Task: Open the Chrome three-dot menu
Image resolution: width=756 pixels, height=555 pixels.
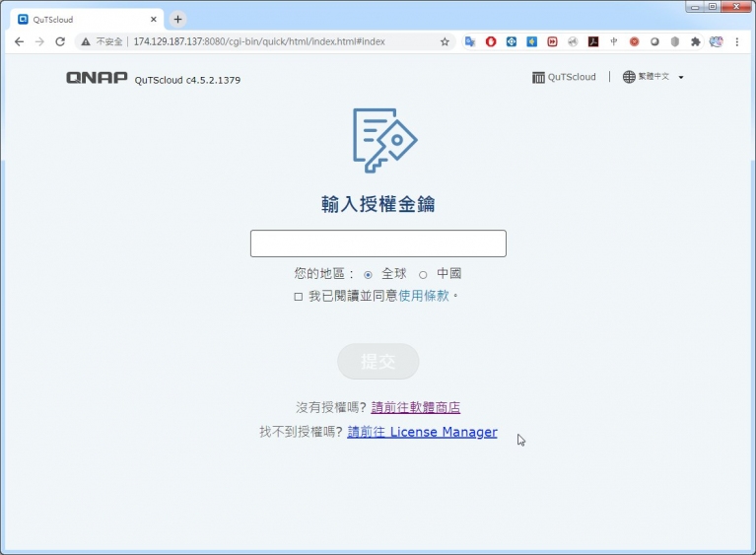Action: [736, 42]
